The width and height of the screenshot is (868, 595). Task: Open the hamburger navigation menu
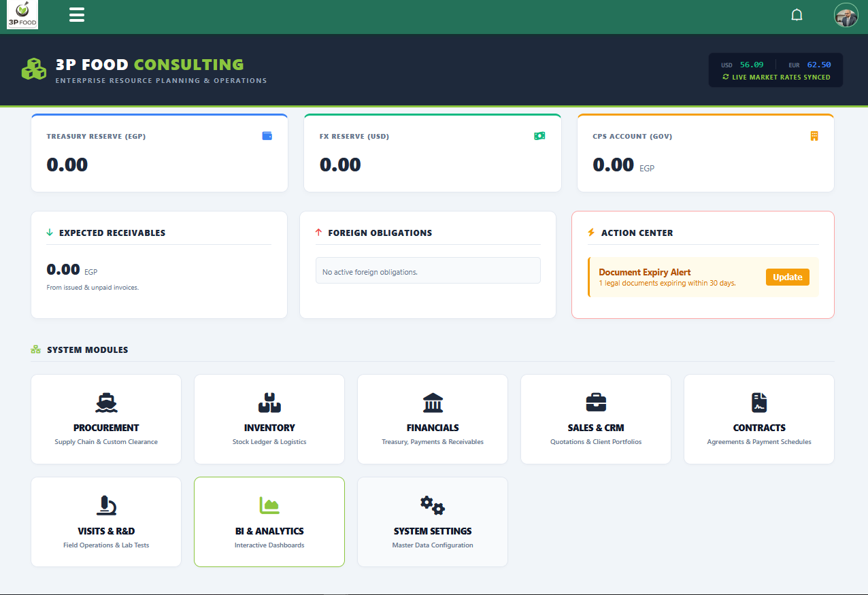click(77, 15)
